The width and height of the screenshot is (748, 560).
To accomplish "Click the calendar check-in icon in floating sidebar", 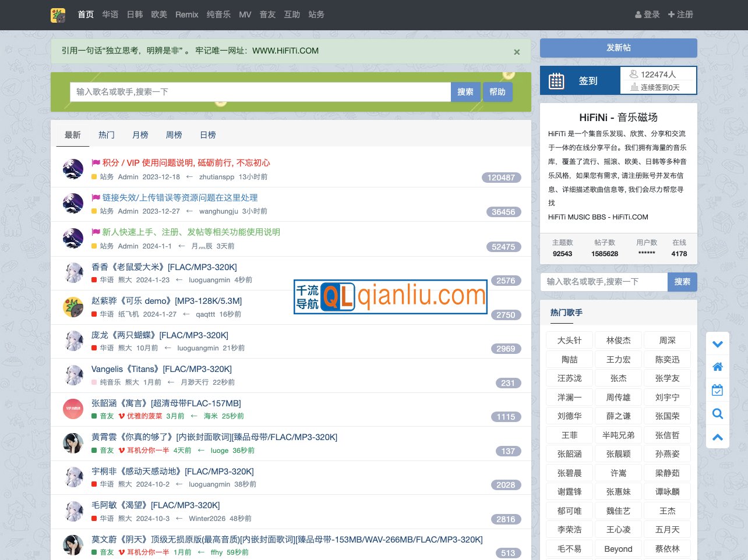I will (x=718, y=390).
